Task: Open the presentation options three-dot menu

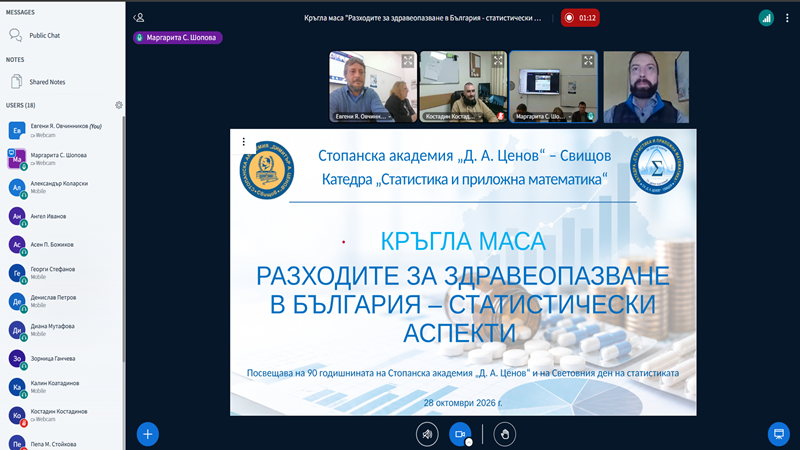Action: click(x=243, y=141)
